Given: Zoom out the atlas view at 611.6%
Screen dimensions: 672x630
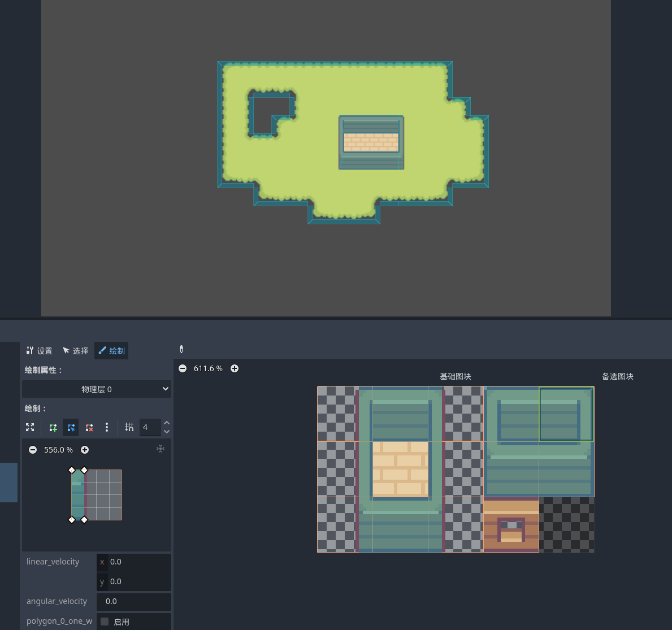Looking at the screenshot, I should click(x=183, y=368).
